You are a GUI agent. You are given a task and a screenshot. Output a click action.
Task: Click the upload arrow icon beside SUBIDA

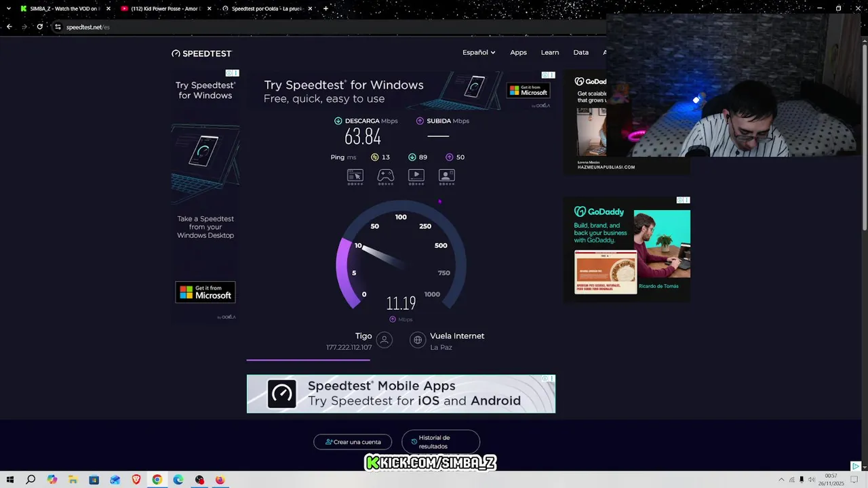420,121
